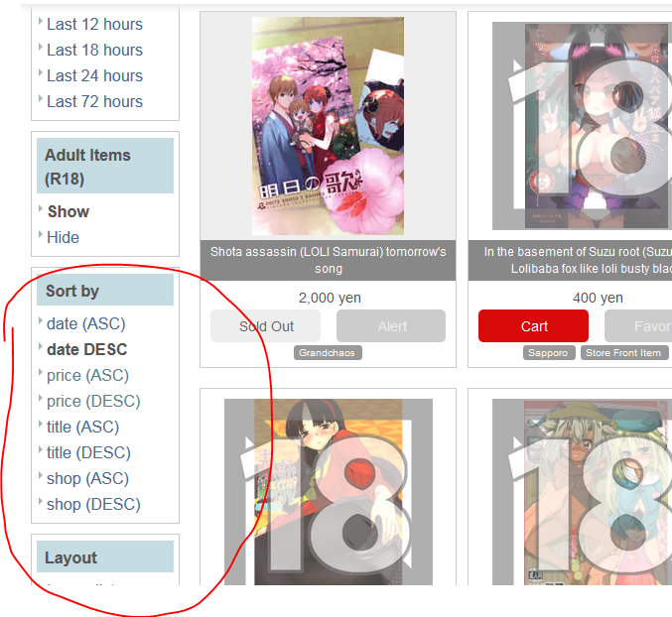Choose the Last 72 hours filter
Image resolution: width=672 pixels, height=617 pixels.
pyautogui.click(x=94, y=101)
